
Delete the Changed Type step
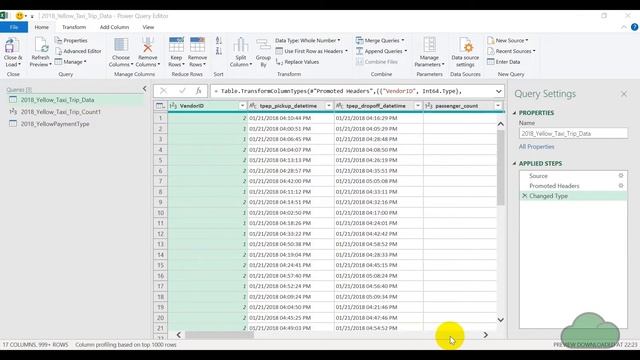[x=524, y=196]
